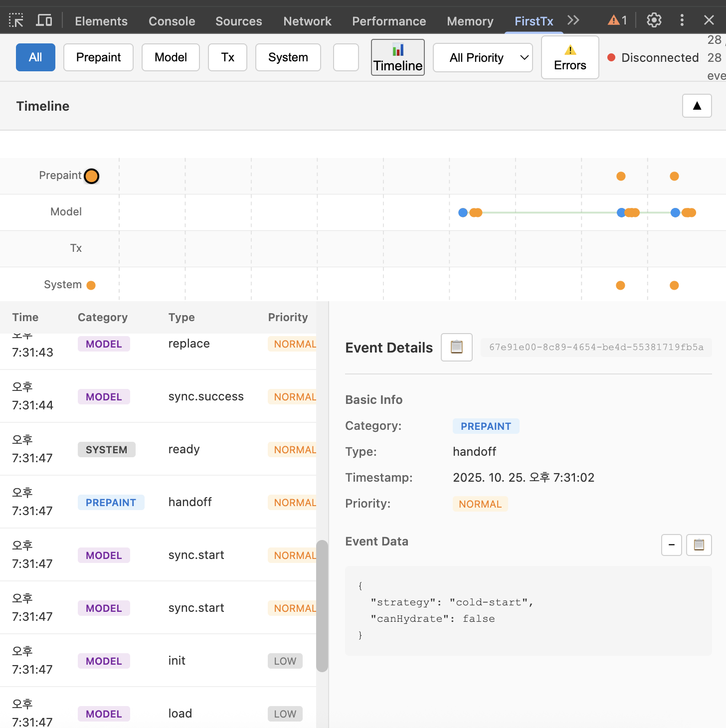This screenshot has height=728, width=726.
Task: Switch to the Elements tab
Action: point(101,21)
